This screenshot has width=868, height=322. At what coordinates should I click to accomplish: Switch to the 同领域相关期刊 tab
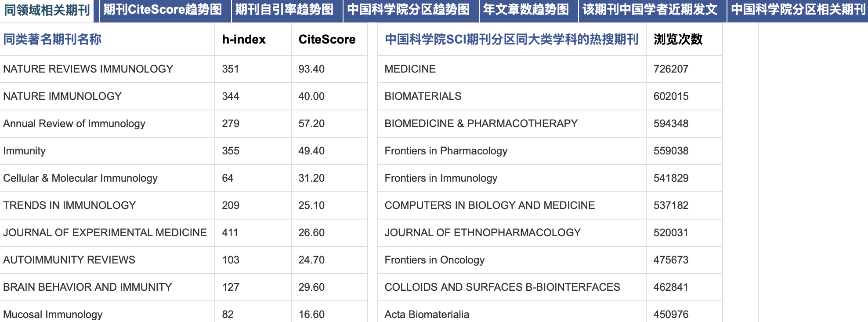click(x=47, y=10)
